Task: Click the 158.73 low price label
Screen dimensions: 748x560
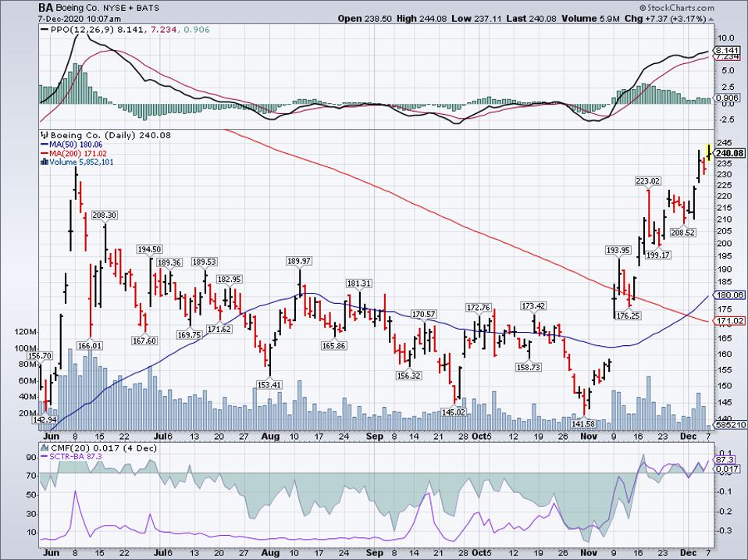Action: [x=528, y=367]
